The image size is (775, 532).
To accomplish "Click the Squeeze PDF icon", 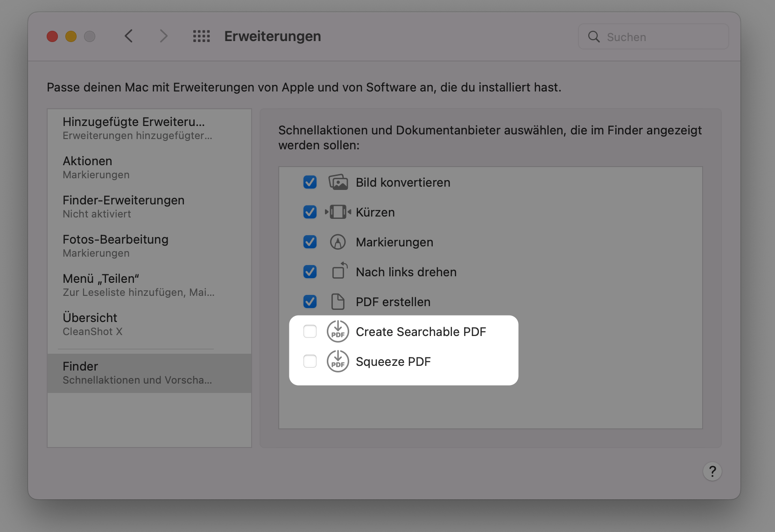I will [x=338, y=362].
